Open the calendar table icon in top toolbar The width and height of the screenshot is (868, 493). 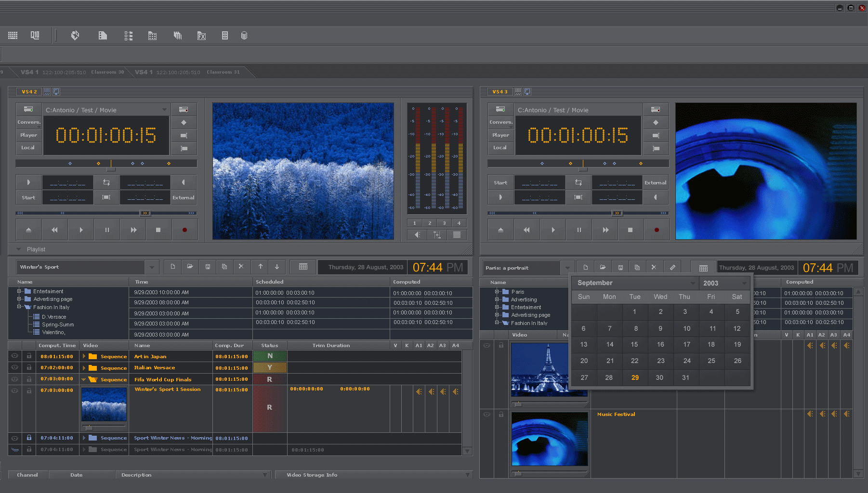[152, 36]
